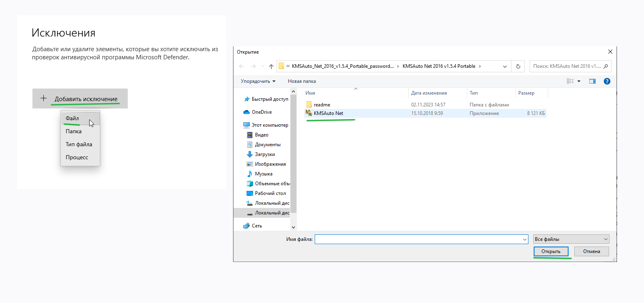Viewport: 644px width, 303px height.
Task: Open OneDrive in navigation pane
Action: coord(258,112)
